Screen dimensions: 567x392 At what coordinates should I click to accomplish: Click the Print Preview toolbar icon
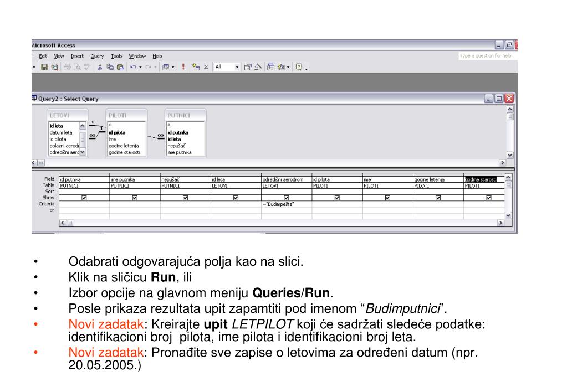pyautogui.click(x=77, y=67)
